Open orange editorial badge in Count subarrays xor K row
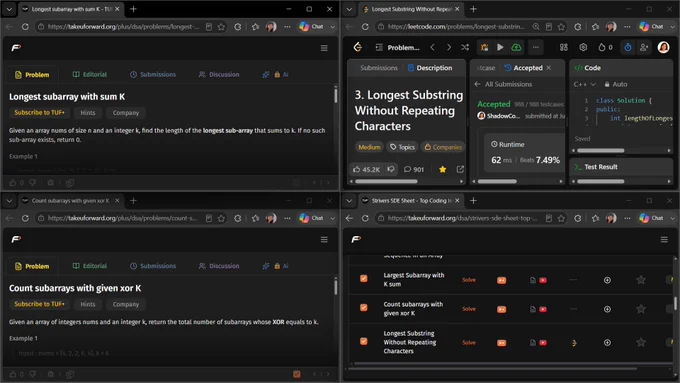 point(501,309)
